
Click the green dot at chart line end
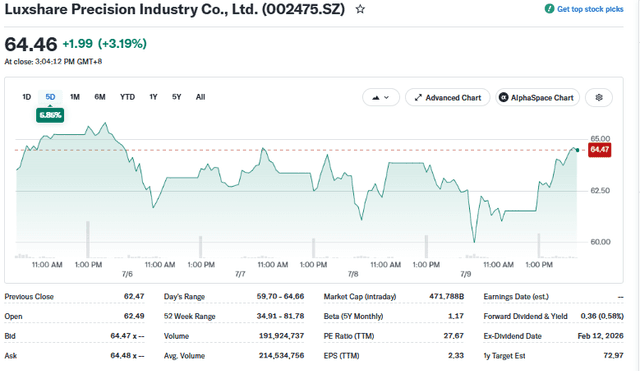577,150
